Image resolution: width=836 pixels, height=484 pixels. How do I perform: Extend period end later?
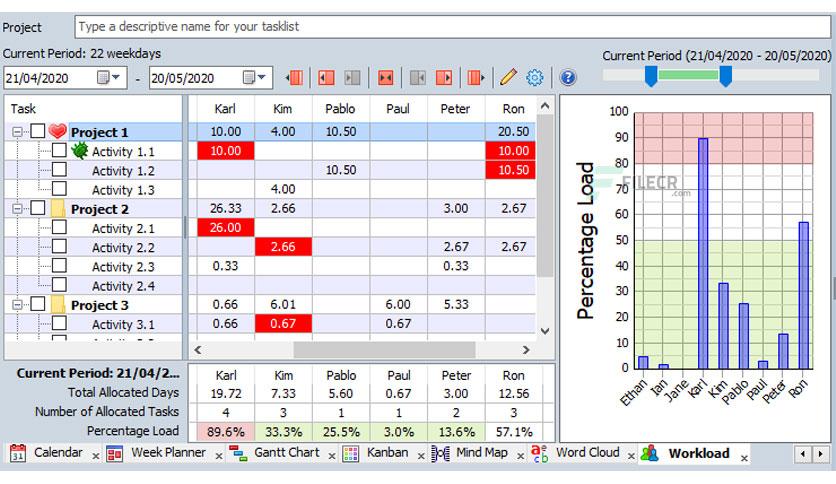coord(444,78)
